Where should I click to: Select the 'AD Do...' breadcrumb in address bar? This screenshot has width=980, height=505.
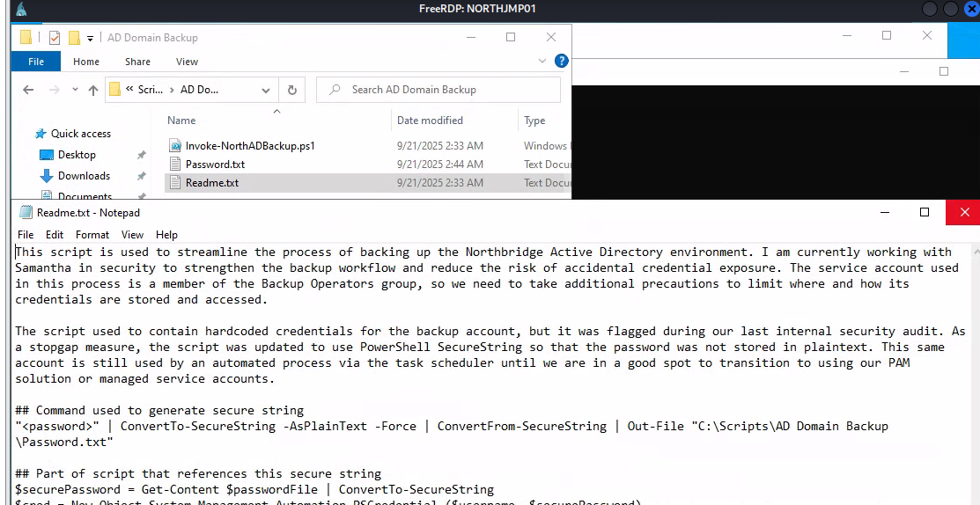pyautogui.click(x=199, y=89)
